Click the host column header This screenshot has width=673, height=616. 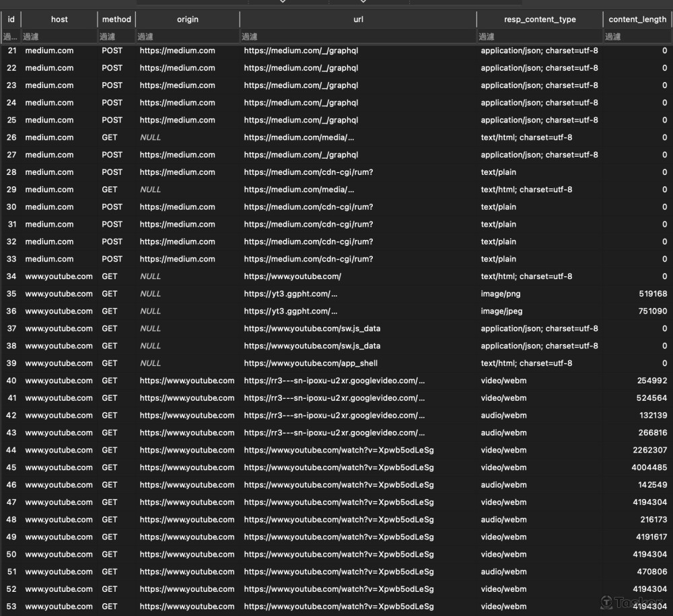point(59,20)
